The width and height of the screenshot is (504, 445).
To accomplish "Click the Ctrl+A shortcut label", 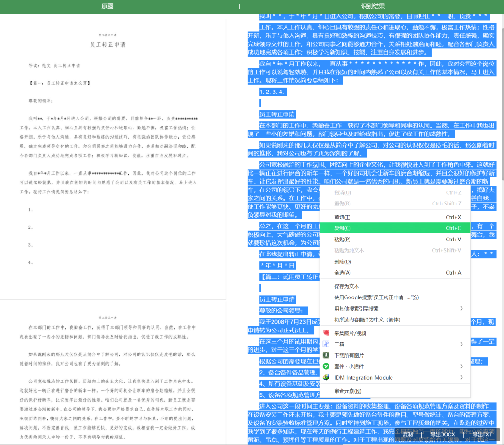I will [x=453, y=273].
